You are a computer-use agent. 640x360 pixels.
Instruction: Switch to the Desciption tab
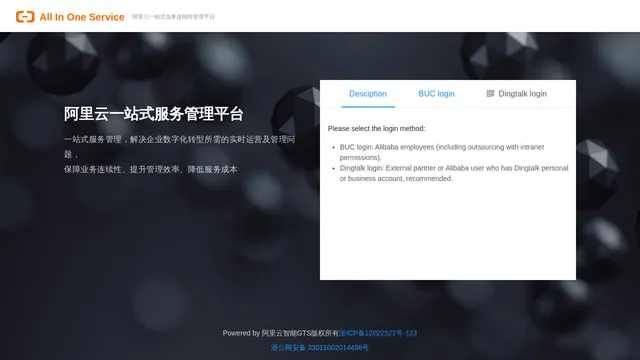point(368,94)
